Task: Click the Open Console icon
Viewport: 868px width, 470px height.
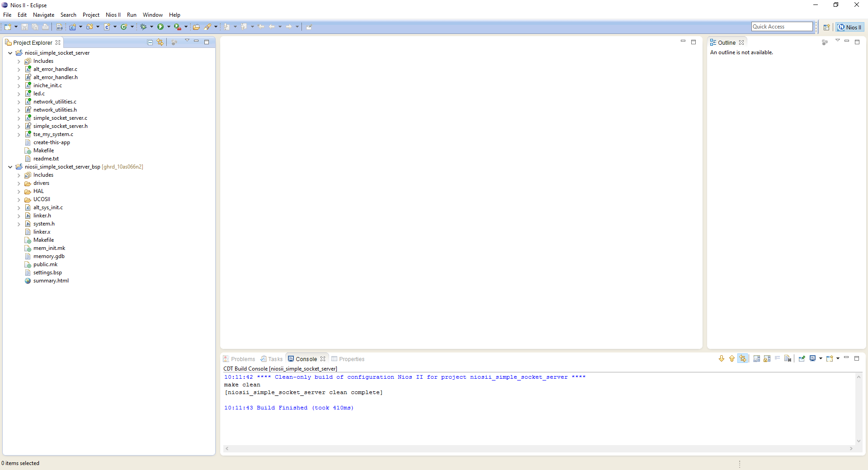Action: click(x=830, y=359)
